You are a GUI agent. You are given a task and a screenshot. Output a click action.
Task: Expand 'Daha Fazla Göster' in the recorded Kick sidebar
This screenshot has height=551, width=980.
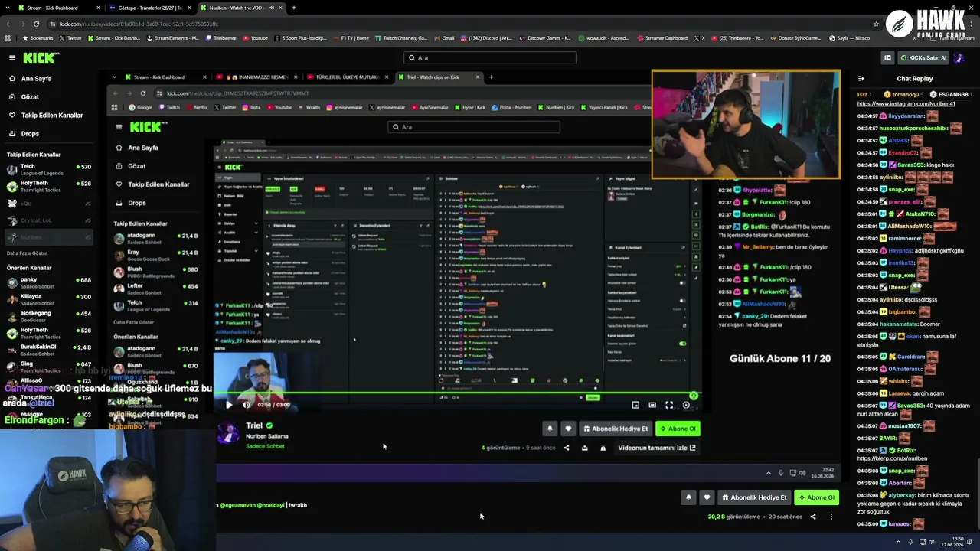(134, 322)
